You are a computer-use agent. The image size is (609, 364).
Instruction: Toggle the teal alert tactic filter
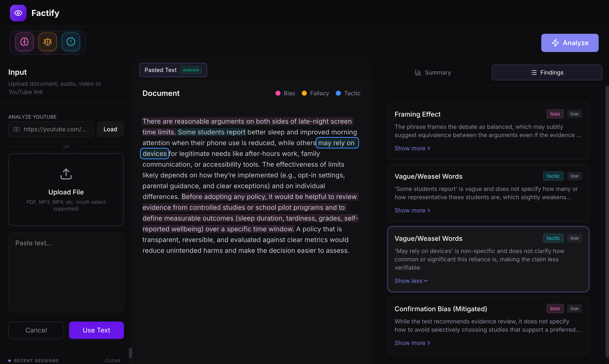click(71, 42)
